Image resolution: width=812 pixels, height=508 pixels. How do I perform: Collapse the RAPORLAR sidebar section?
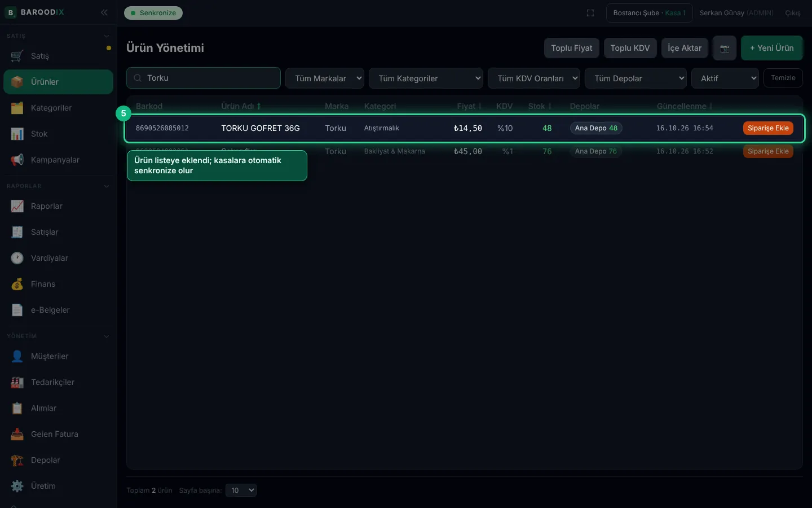107,186
